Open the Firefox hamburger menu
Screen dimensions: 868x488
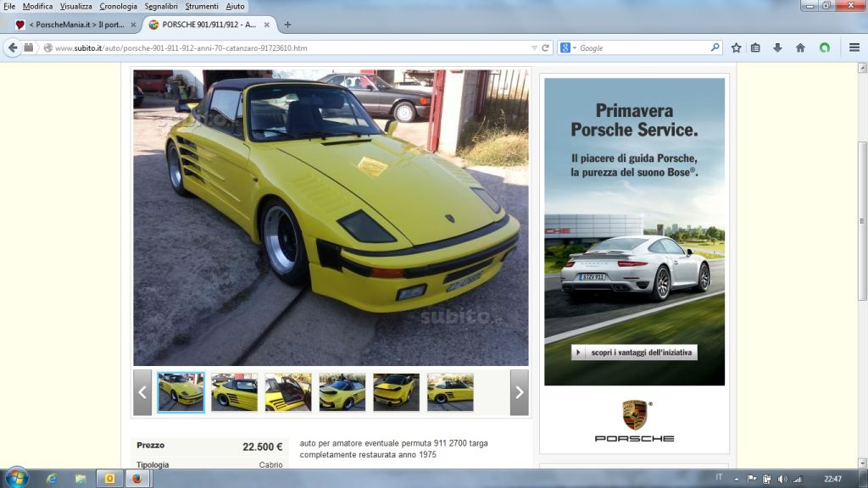pyautogui.click(x=854, y=48)
